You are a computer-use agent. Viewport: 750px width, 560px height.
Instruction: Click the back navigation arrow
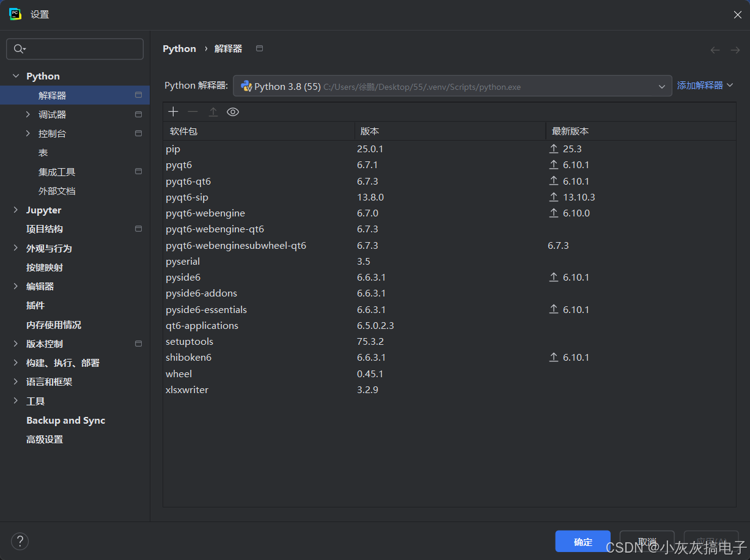pos(715,50)
